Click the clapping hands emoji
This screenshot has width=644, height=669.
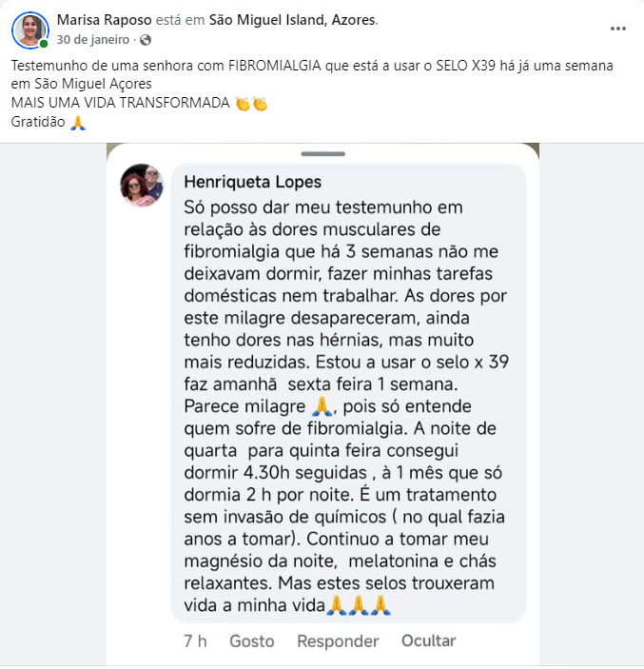point(252,104)
